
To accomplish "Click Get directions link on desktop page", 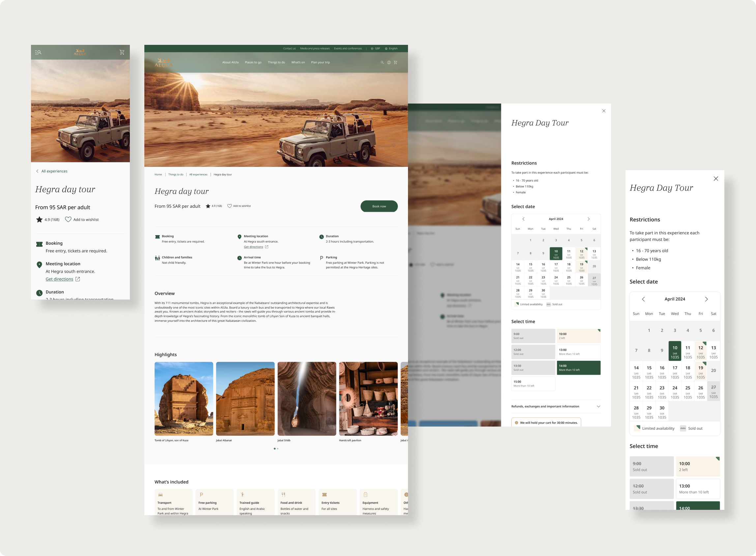I will coord(253,247).
